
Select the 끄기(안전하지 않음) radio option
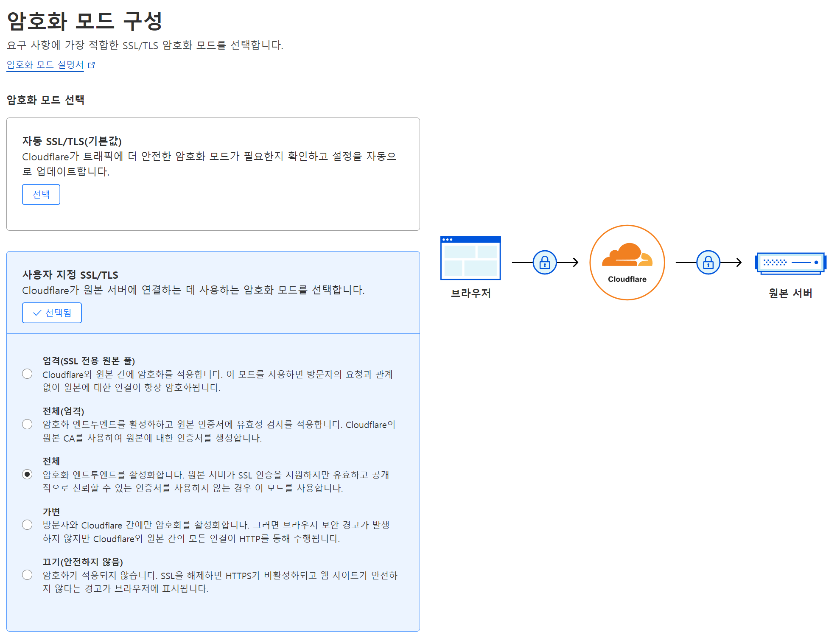(x=27, y=575)
